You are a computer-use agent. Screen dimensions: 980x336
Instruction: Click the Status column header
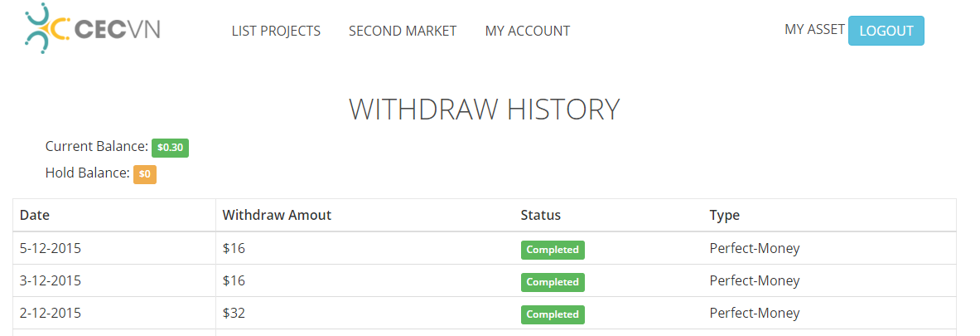tap(540, 215)
